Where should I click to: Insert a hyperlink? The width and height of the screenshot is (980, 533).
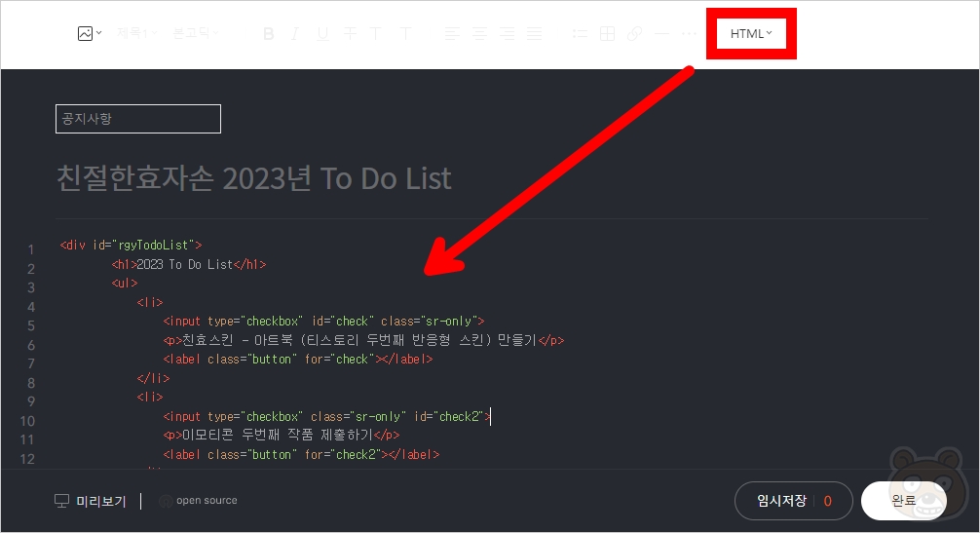click(634, 34)
